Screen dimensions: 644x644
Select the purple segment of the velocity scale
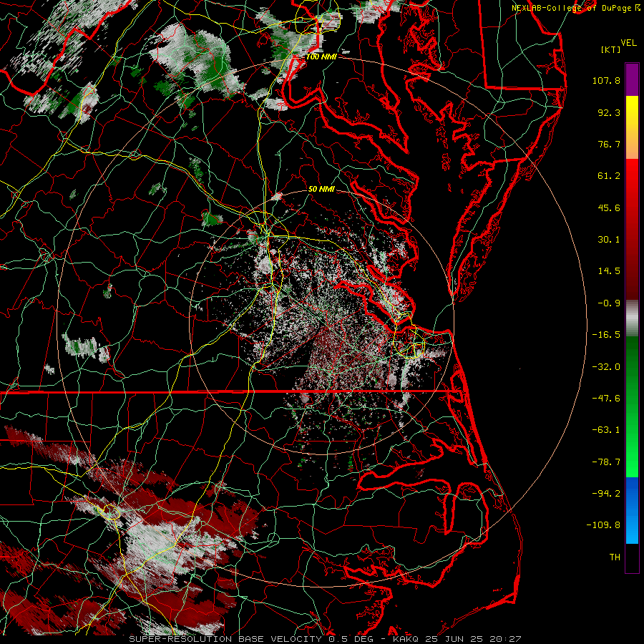632,79
